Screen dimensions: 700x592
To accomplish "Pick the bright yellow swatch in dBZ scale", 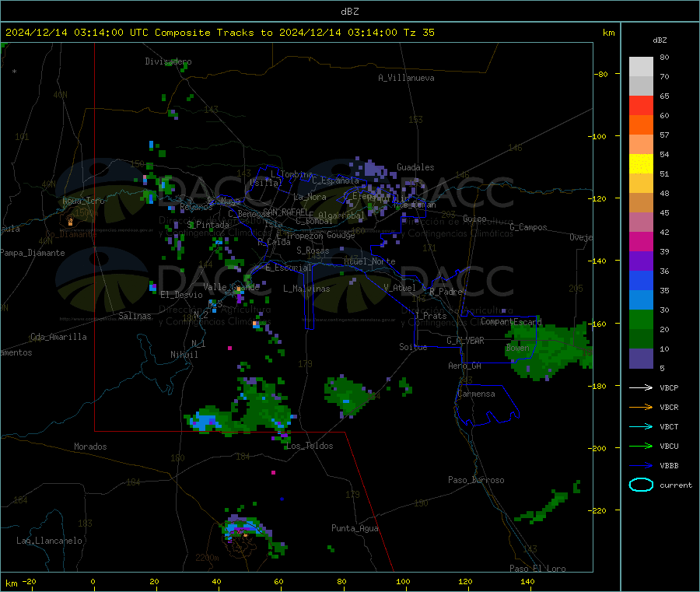I will pos(641,164).
